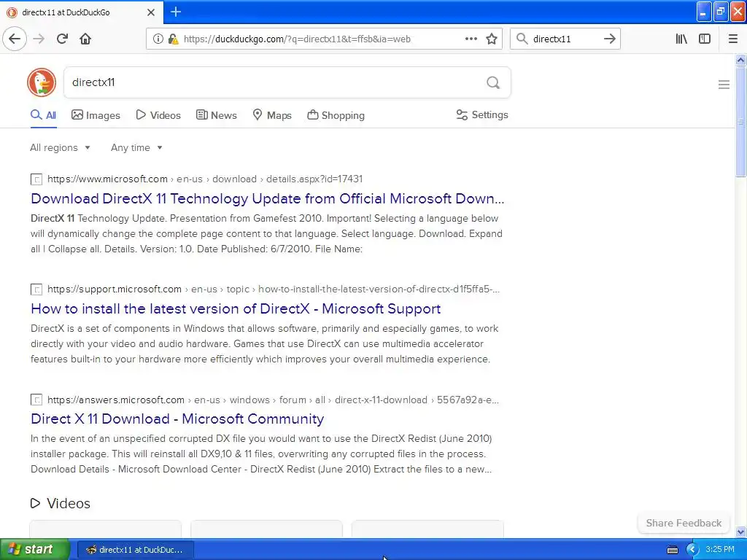Open the Windows start menu
The width and height of the screenshot is (747, 560).
(35, 550)
